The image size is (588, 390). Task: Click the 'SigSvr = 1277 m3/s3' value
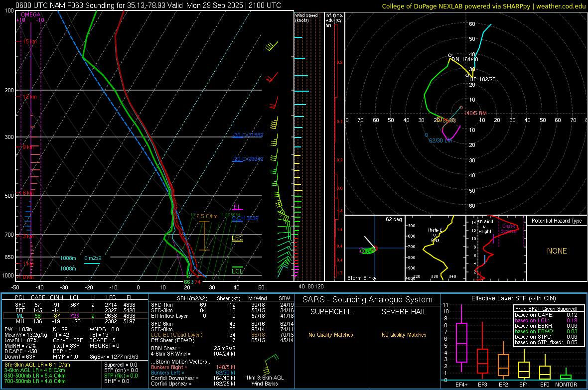[x=114, y=357]
